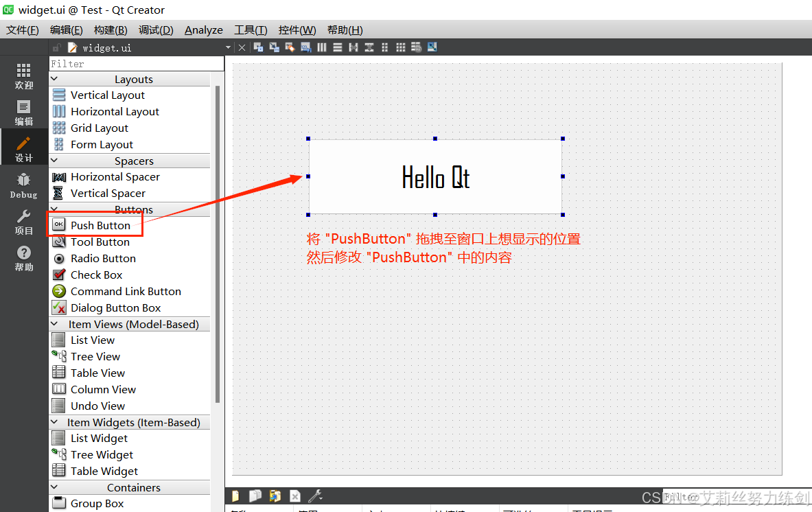The height and width of the screenshot is (512, 812).
Task: Select Push Button in widget box
Action: [x=130, y=225]
